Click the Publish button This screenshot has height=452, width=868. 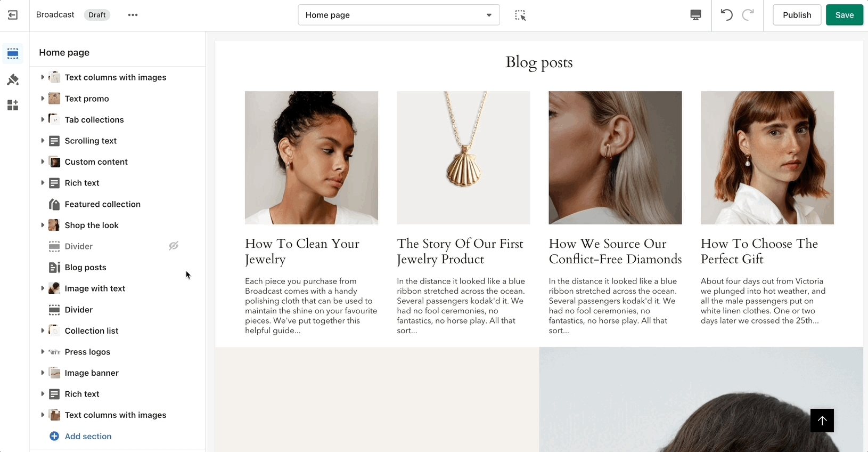[x=797, y=15]
